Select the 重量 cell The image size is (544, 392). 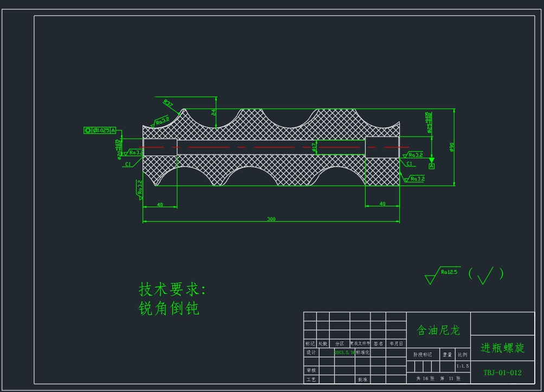tap(447, 355)
